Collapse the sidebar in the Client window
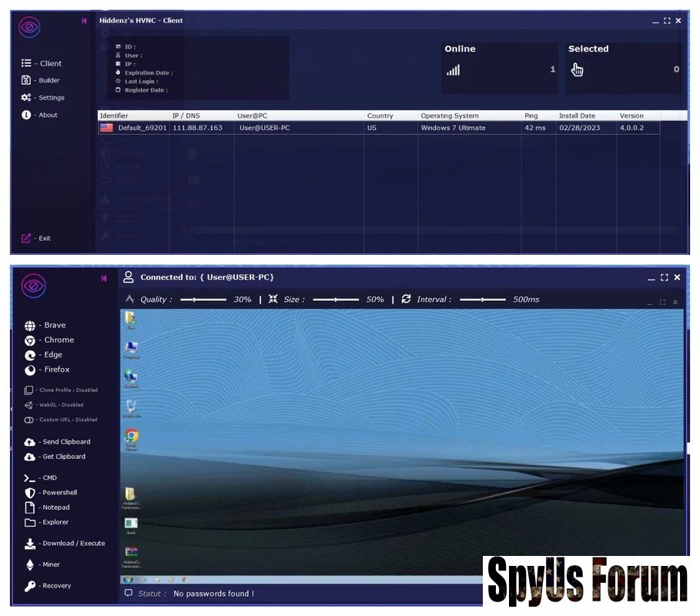The width and height of the screenshot is (700, 616). click(84, 21)
